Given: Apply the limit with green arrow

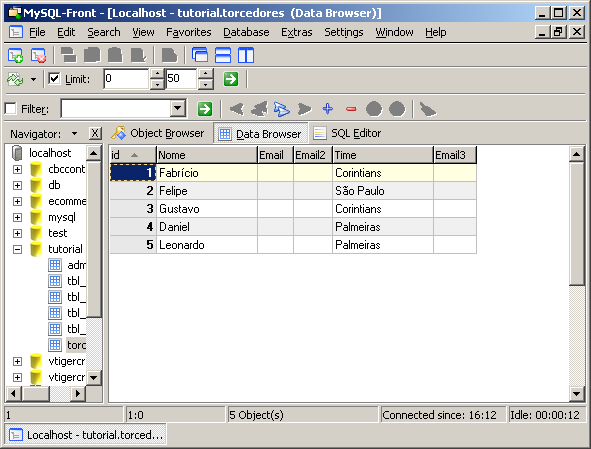Looking at the screenshot, I should [x=231, y=79].
